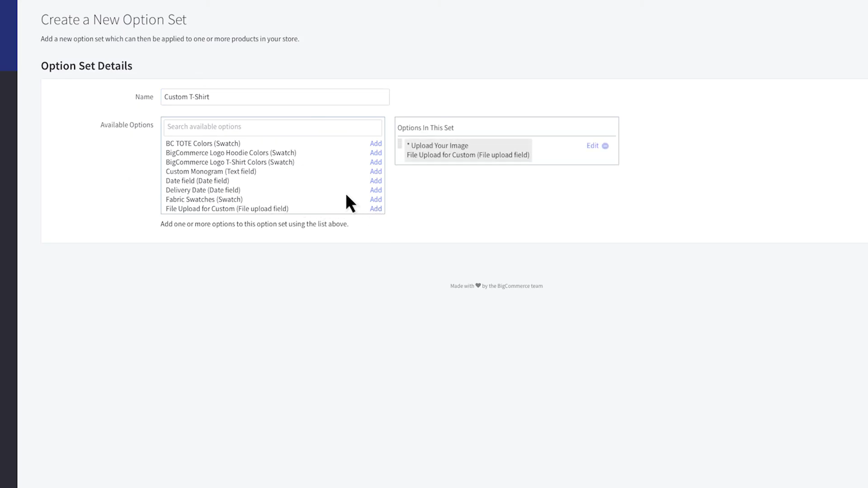Click the option set Name field
The width and height of the screenshot is (868, 488).
tap(275, 97)
